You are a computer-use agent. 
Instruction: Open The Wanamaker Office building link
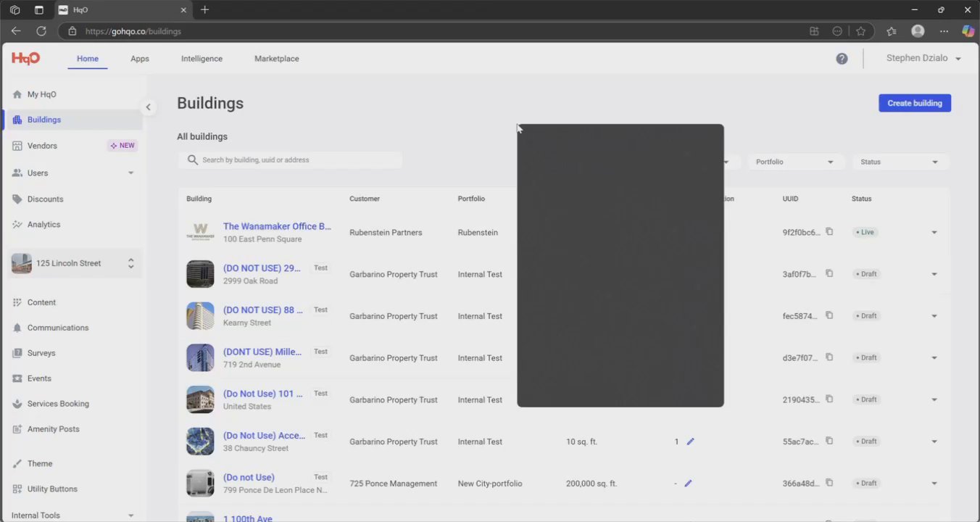[277, 226]
